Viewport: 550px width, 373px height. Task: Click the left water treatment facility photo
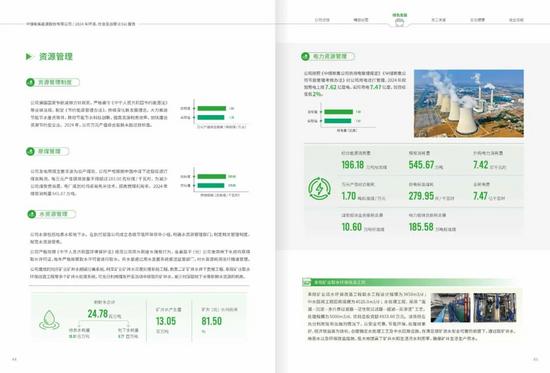(450, 308)
